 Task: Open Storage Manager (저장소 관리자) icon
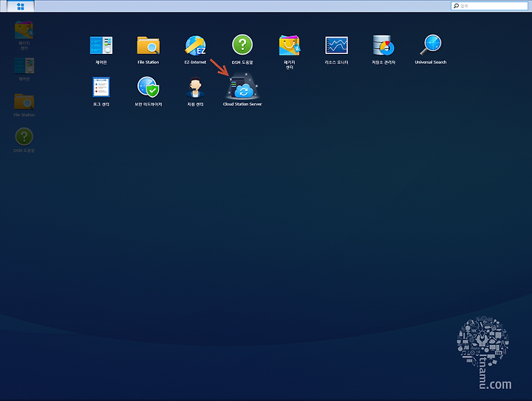383,46
